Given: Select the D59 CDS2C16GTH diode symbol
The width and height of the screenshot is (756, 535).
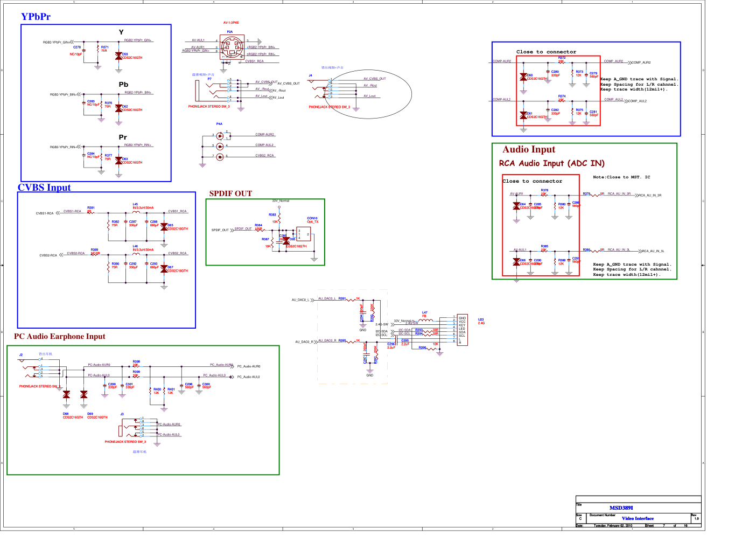Looking at the screenshot, I should pyautogui.click(x=118, y=55).
